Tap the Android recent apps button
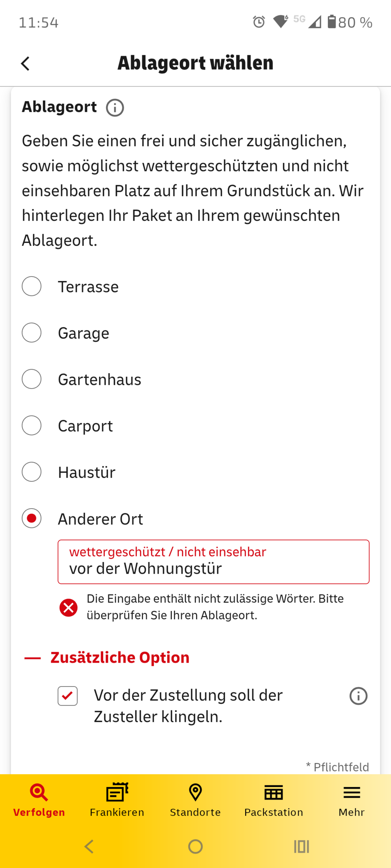391x868 pixels. pyautogui.click(x=302, y=846)
